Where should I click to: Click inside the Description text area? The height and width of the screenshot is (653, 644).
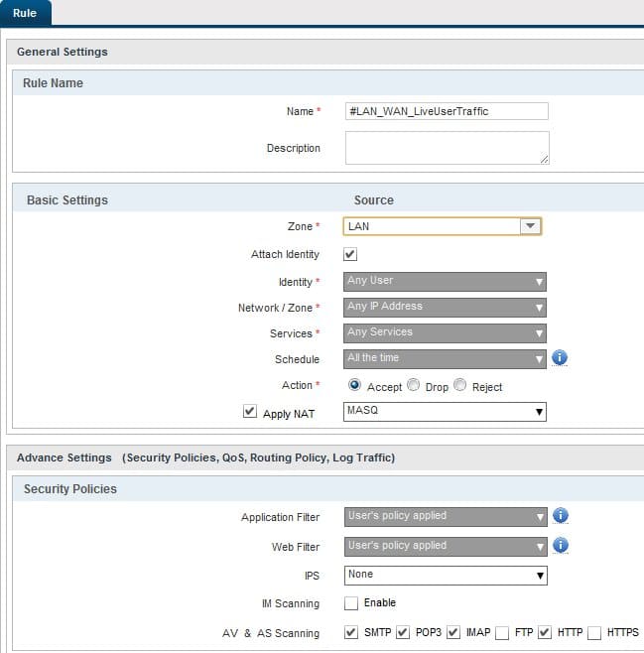447,147
